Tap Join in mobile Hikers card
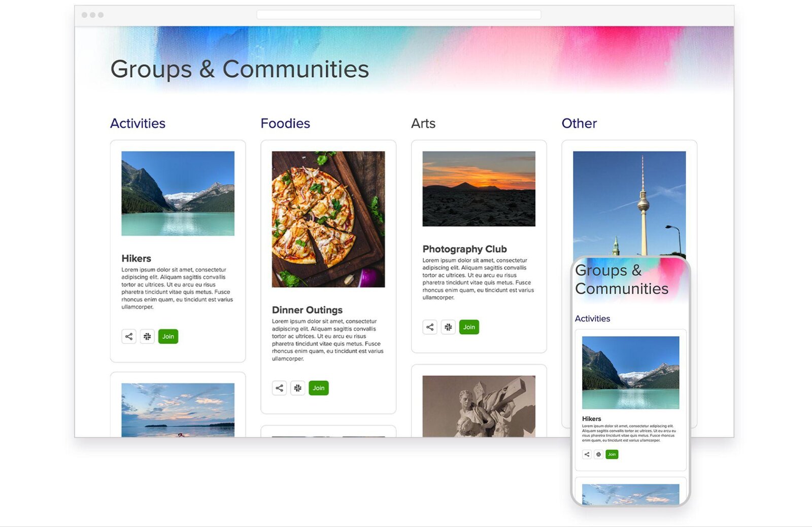 coord(612,454)
